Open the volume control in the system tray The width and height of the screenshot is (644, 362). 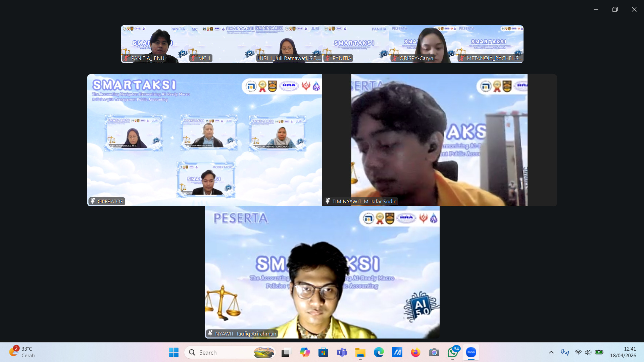588,352
